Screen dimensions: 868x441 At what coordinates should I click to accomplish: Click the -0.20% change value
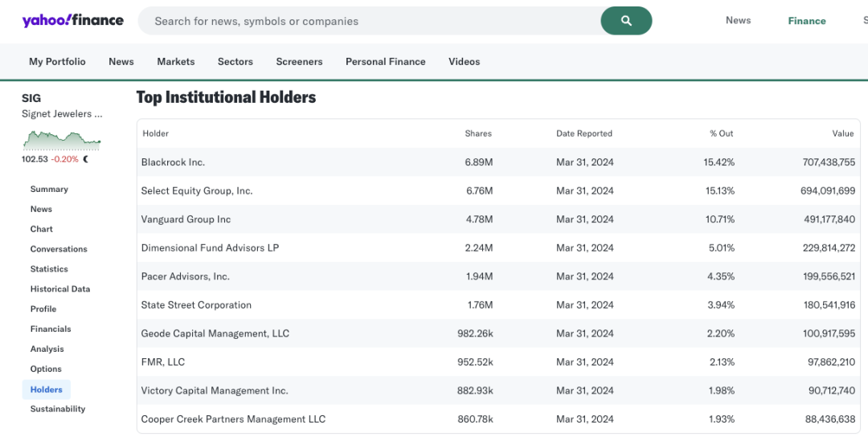point(65,159)
